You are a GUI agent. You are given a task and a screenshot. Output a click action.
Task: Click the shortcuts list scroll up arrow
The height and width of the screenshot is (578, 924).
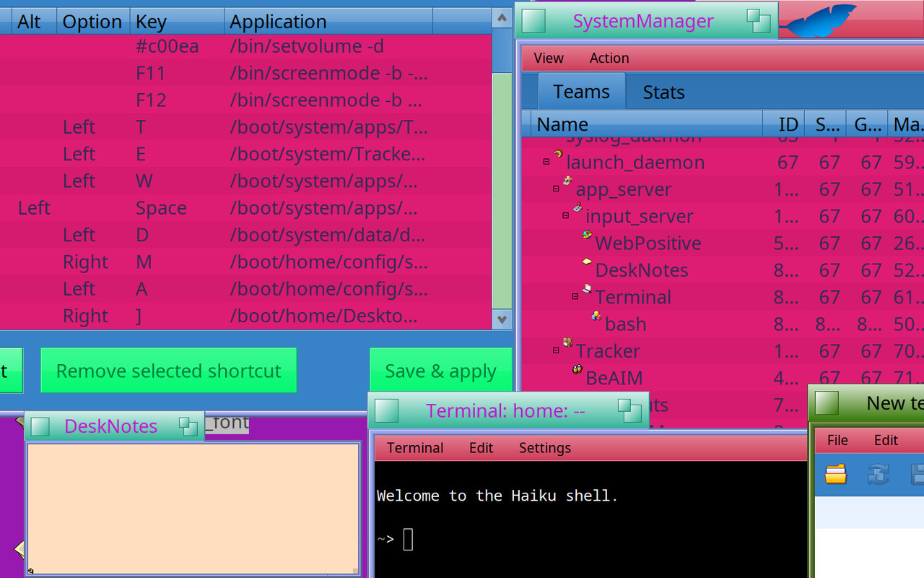point(502,17)
